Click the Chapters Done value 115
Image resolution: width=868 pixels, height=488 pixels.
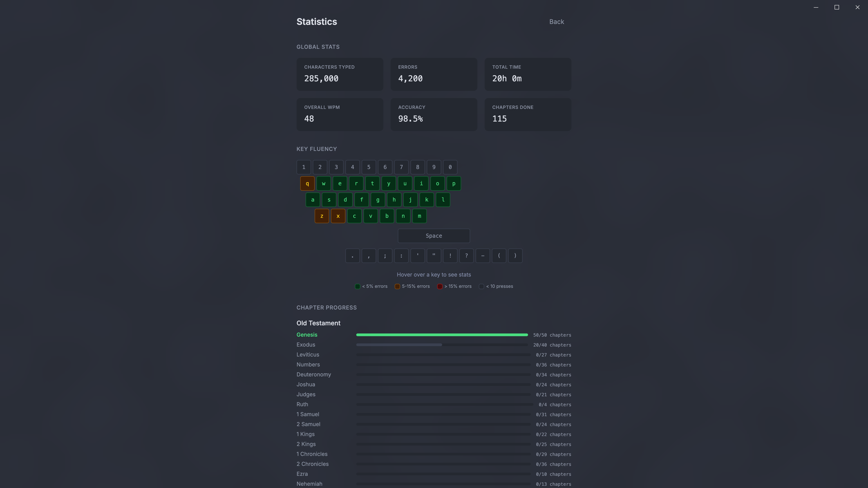tap(499, 119)
